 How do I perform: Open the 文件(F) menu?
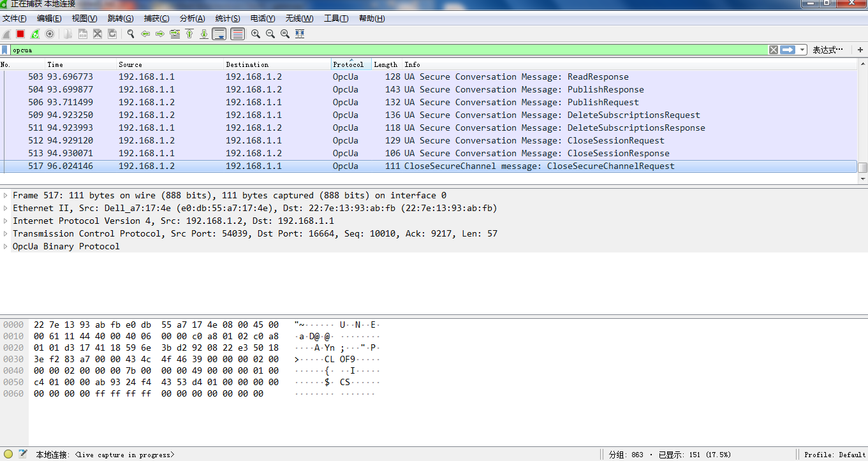[x=15, y=18]
